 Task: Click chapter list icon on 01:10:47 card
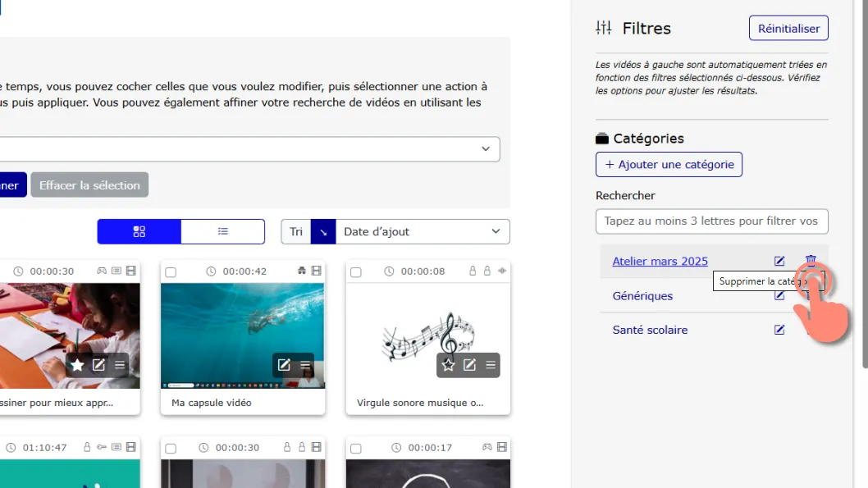116,447
